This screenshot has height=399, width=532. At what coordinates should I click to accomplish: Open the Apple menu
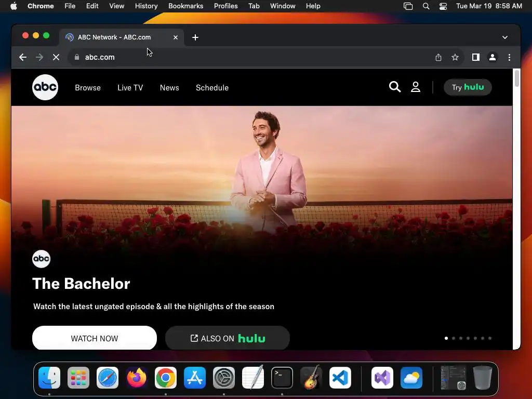tap(14, 6)
